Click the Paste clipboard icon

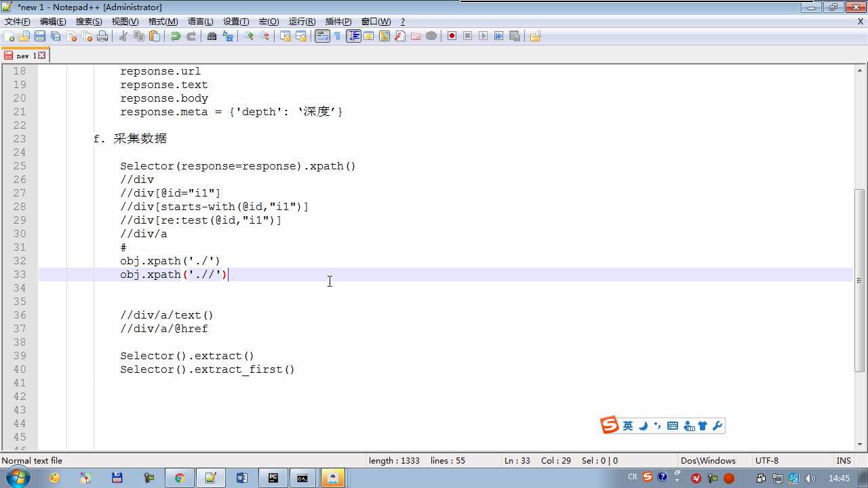click(155, 37)
